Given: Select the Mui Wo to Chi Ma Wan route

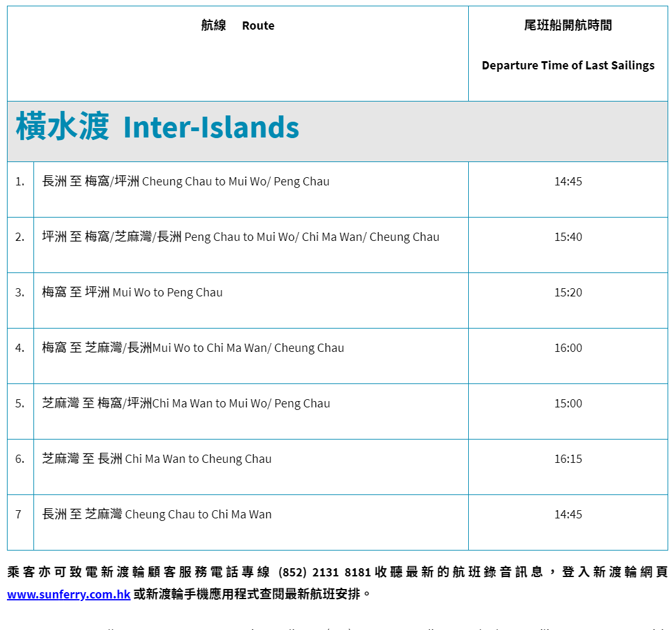Looking at the screenshot, I should (x=192, y=347).
